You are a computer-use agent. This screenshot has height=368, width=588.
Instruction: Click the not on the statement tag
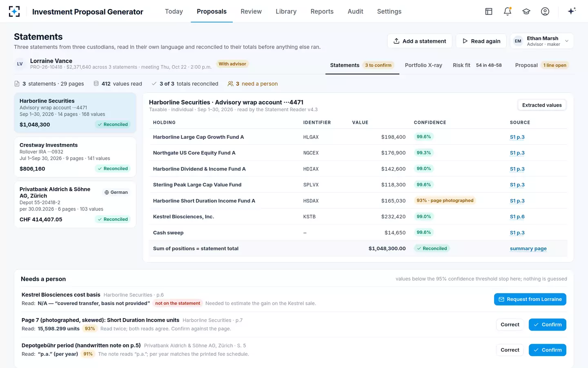178,303
